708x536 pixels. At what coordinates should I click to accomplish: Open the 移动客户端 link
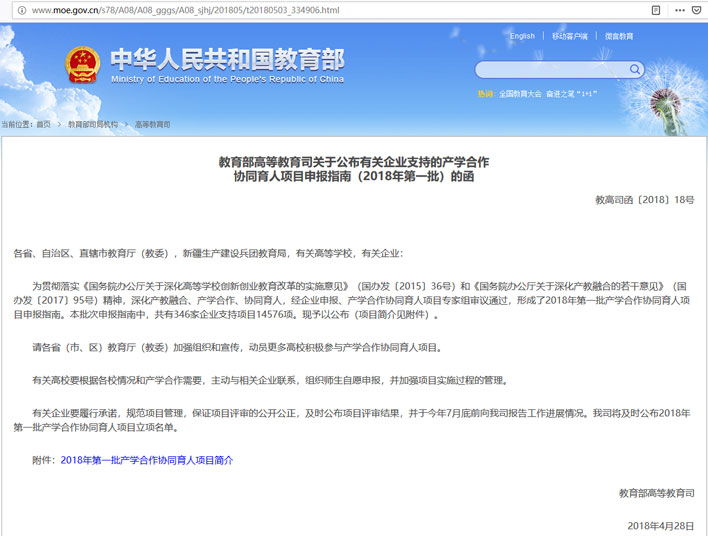570,36
